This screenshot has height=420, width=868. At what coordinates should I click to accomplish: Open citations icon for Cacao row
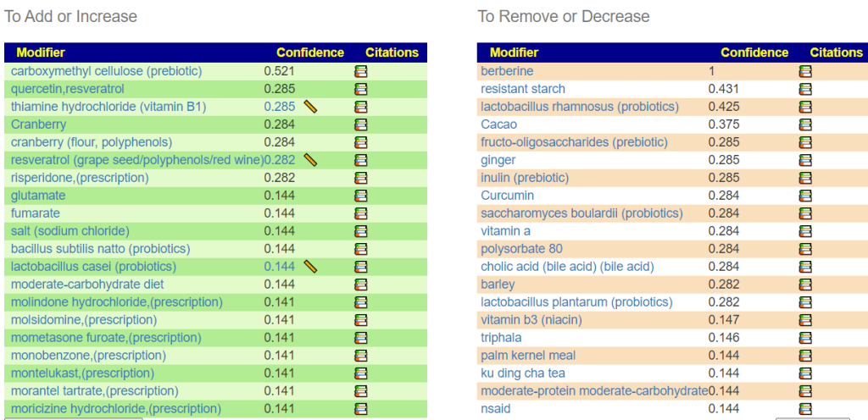click(805, 124)
